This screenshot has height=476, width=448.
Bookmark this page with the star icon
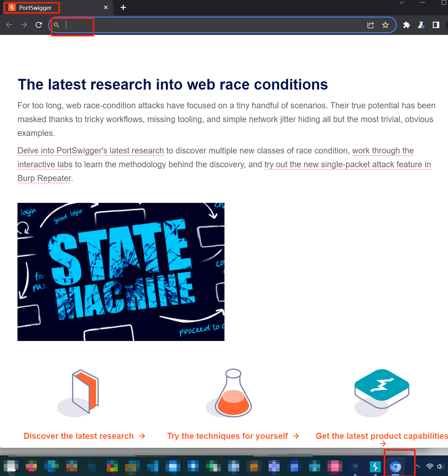tap(385, 25)
